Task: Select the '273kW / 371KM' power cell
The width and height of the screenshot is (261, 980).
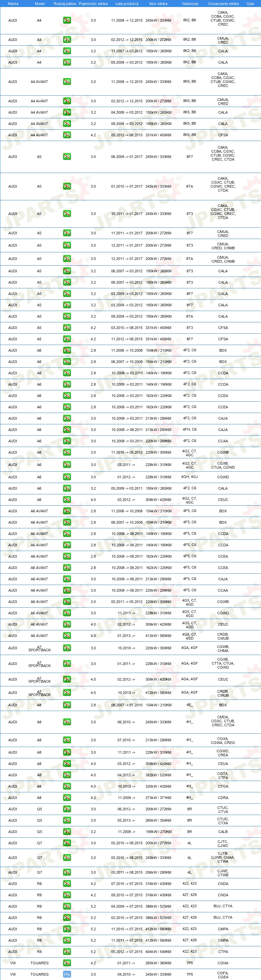Action: coord(158,797)
